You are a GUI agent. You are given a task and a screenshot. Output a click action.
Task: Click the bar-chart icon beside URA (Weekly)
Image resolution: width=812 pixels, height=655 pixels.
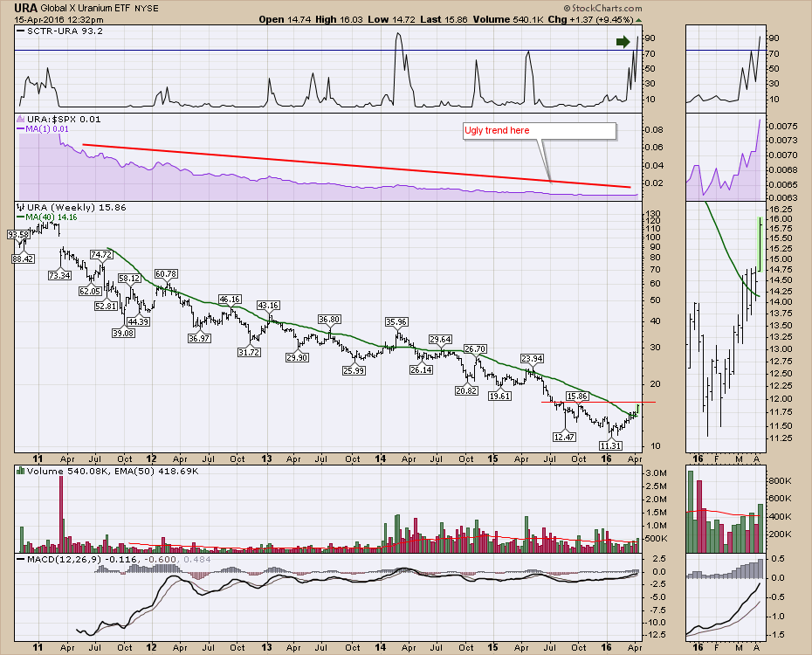pyautogui.click(x=21, y=208)
